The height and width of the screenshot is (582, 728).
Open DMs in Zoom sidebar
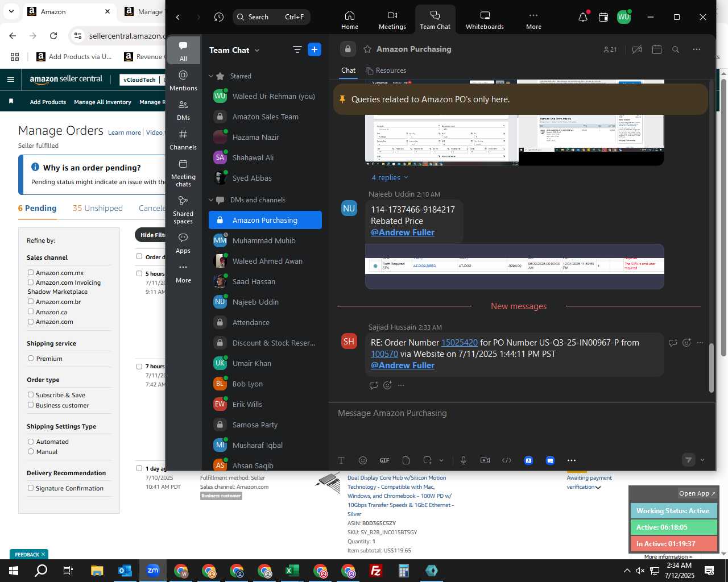[x=183, y=110]
